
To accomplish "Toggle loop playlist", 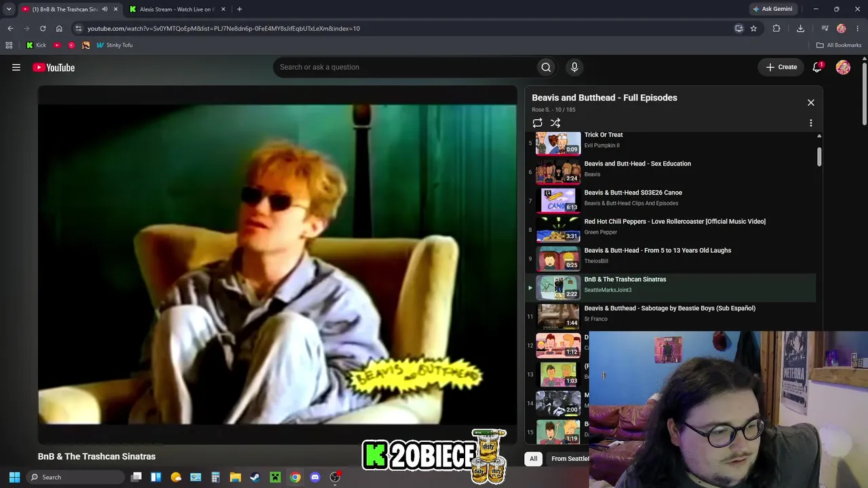I will pos(537,123).
